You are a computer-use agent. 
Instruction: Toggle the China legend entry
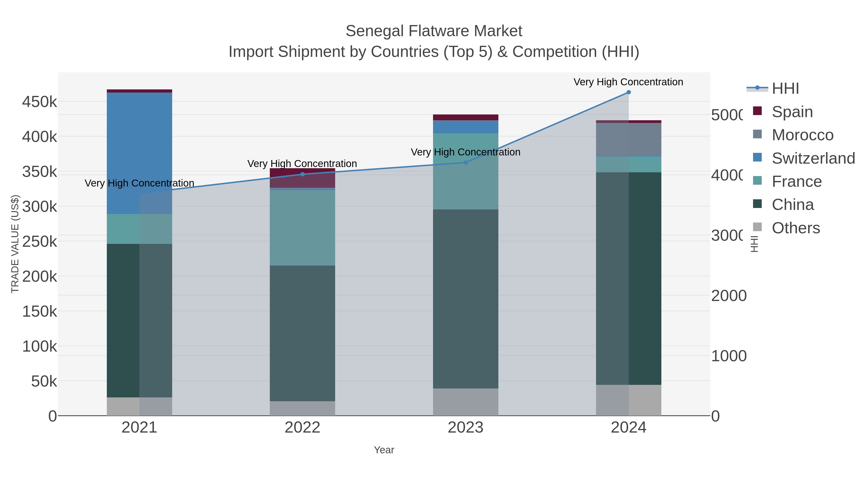pos(783,204)
